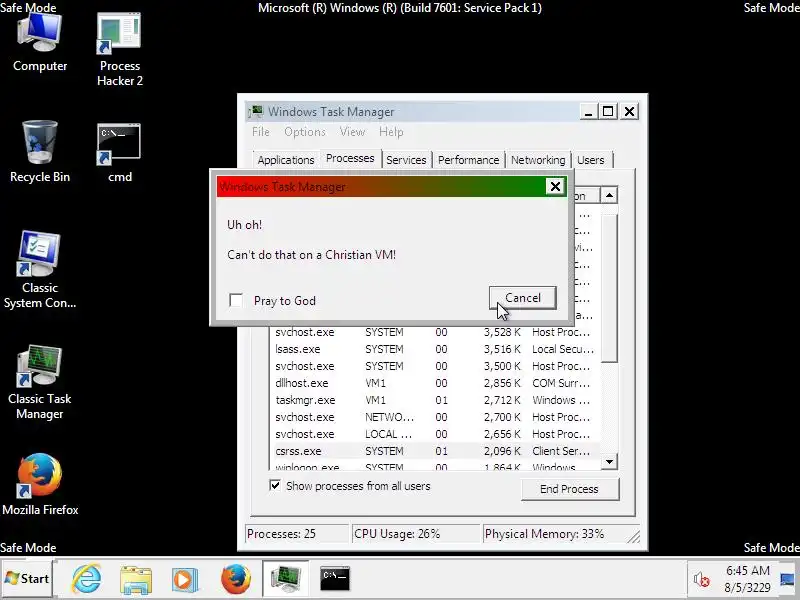Open the Computer desktop icon
Image resolution: width=800 pixels, height=600 pixels.
(x=40, y=44)
